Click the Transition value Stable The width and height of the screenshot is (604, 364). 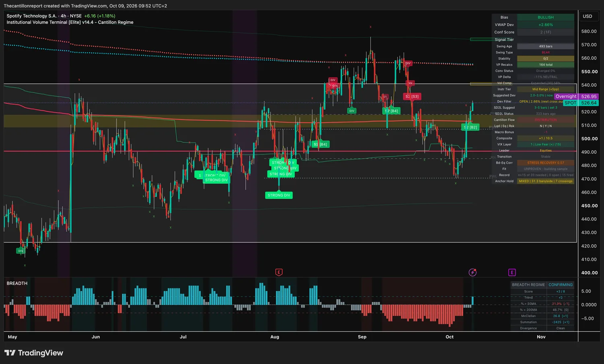pyautogui.click(x=546, y=157)
